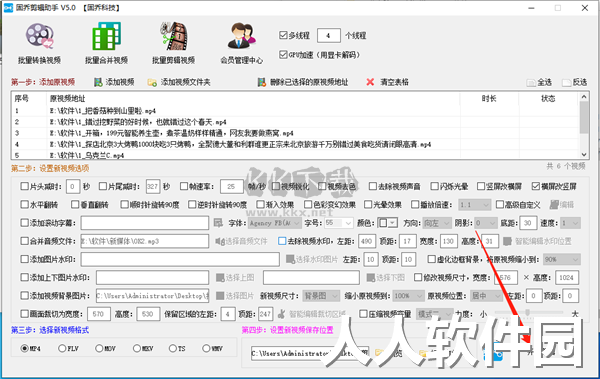600x379 pixels.
Task: Open the 播放倍速 1.1 dropdown
Action: 474,205
